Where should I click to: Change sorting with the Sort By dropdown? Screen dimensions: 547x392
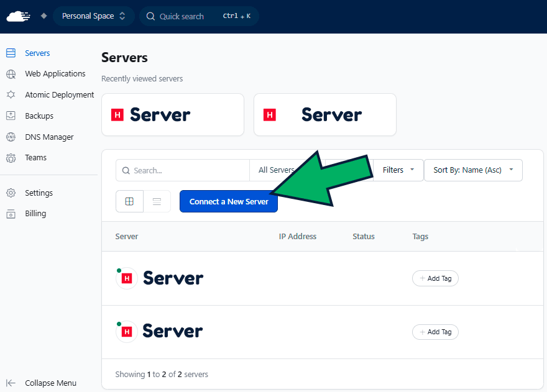(473, 170)
